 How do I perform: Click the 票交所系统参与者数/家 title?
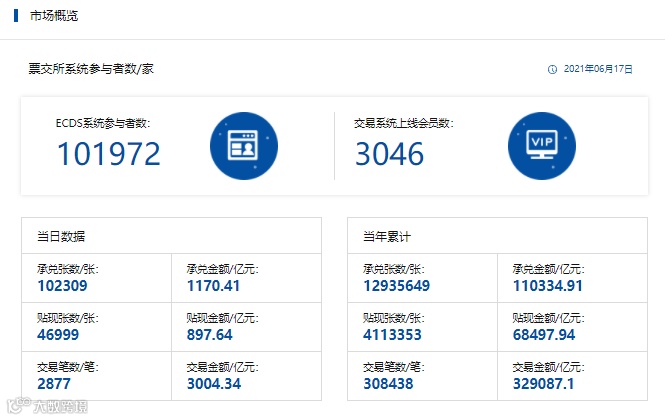coord(91,68)
